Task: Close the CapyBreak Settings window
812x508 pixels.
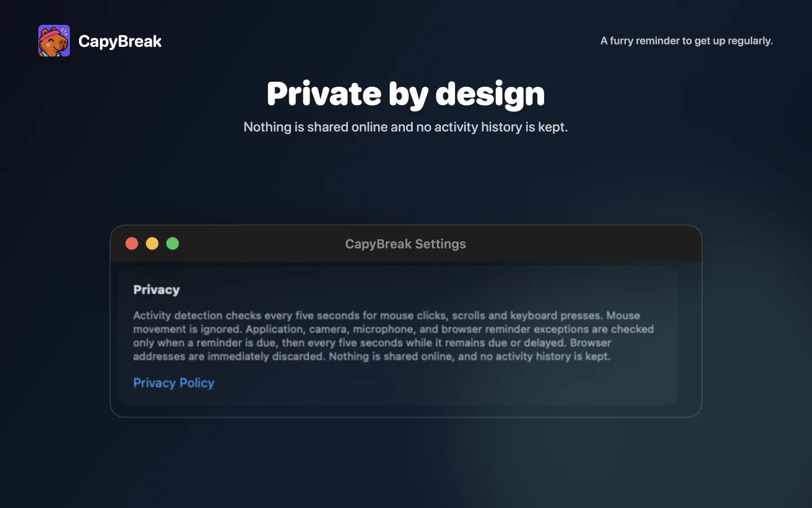Action: click(x=132, y=243)
